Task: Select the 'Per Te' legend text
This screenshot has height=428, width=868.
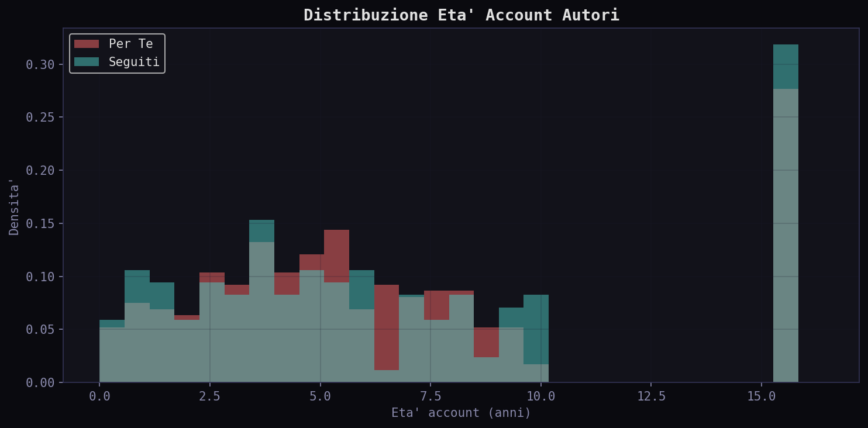Action: tap(130, 44)
